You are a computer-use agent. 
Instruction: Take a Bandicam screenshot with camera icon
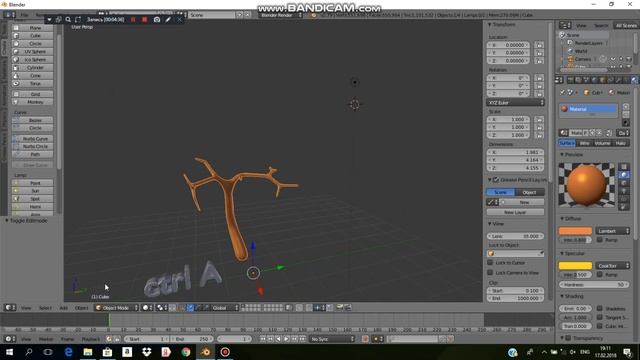click(157, 20)
